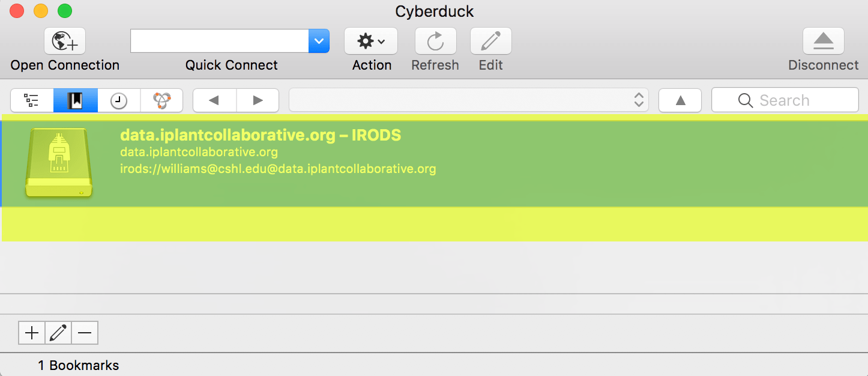868x376 pixels.
Task: Navigate back with the left arrow
Action: (x=214, y=100)
